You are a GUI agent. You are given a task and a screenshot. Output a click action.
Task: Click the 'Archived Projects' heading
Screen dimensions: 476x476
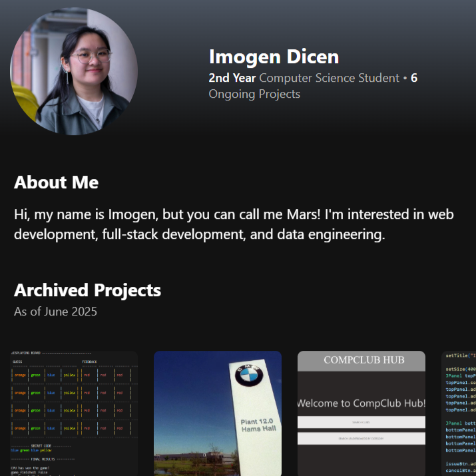pyautogui.click(x=87, y=290)
